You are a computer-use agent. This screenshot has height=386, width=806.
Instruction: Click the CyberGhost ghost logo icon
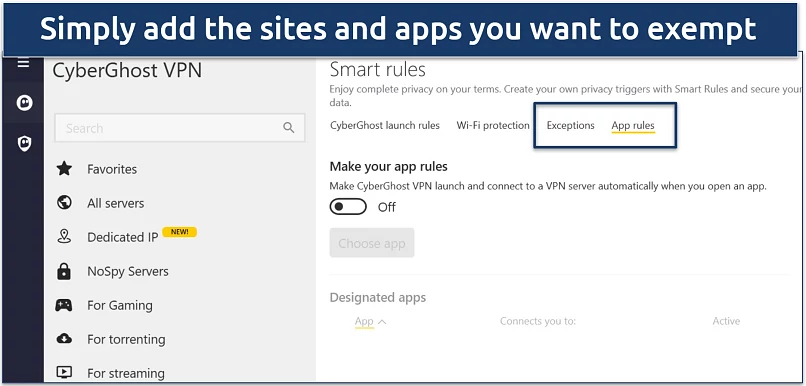(x=24, y=103)
